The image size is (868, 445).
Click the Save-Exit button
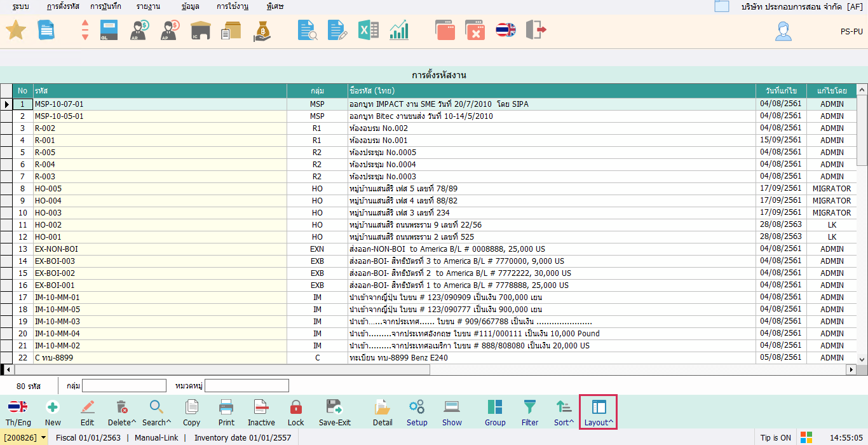point(335,413)
